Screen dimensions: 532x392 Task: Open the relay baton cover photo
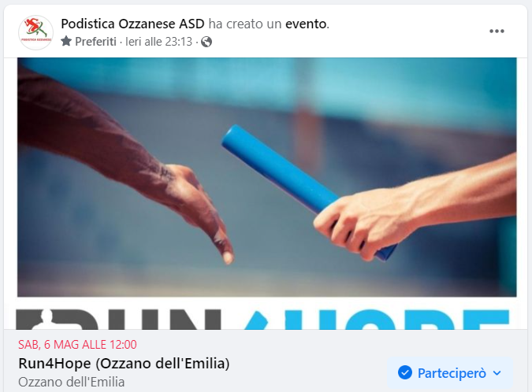coord(267,177)
